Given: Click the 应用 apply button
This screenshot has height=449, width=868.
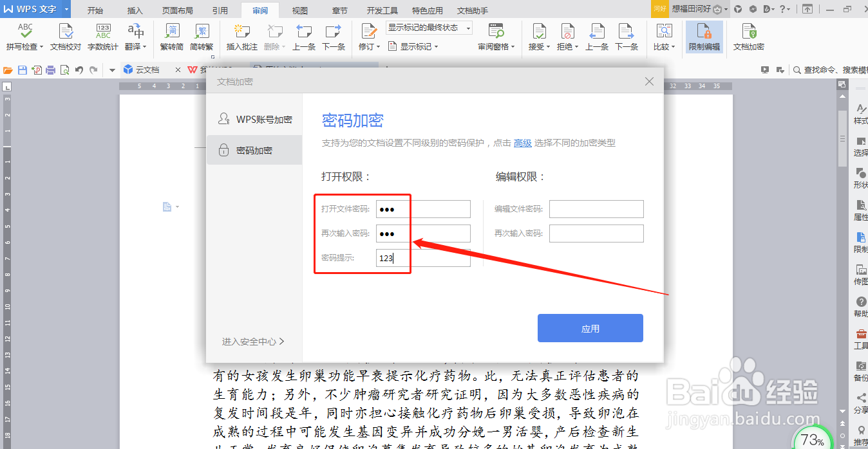Looking at the screenshot, I should click(x=589, y=327).
